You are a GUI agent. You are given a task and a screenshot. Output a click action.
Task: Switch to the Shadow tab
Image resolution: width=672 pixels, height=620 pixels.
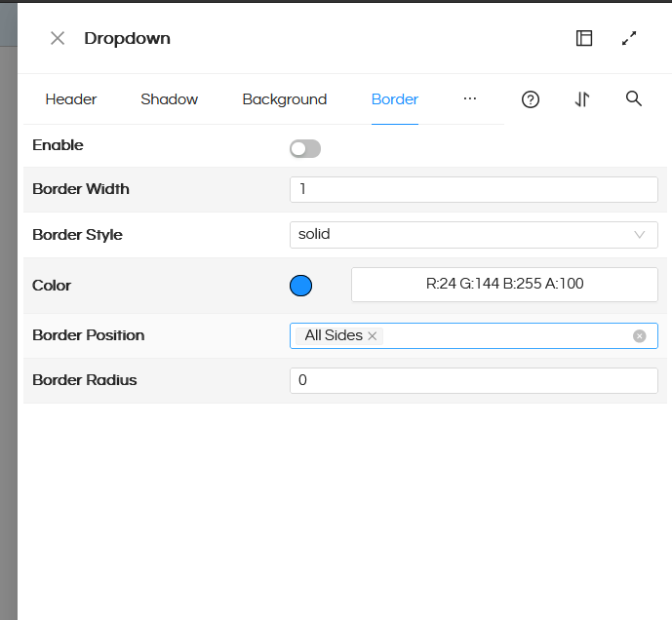click(x=170, y=99)
